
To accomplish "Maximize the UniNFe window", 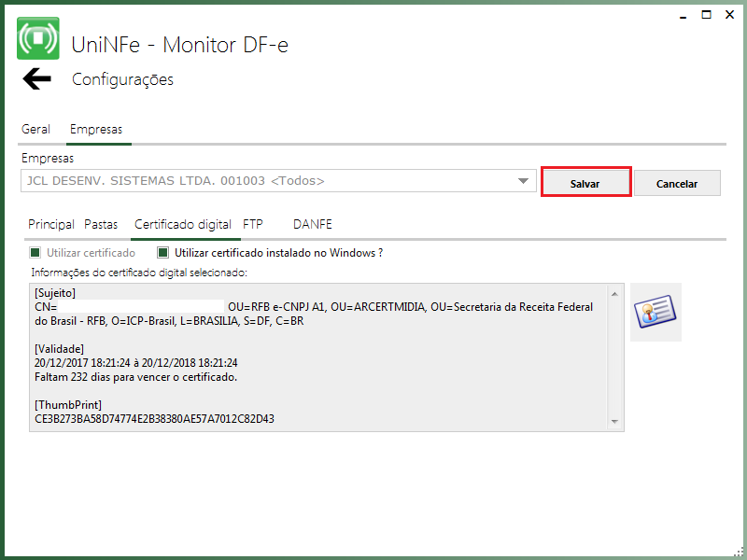I will tap(706, 15).
